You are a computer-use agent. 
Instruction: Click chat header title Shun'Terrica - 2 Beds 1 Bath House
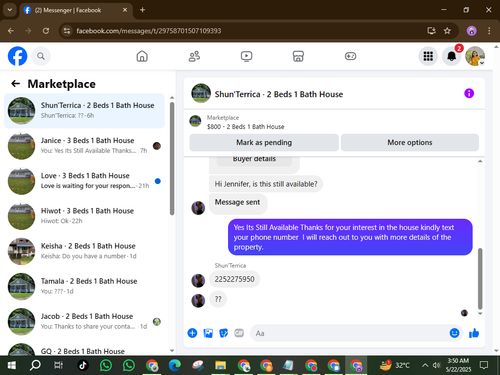click(x=279, y=94)
